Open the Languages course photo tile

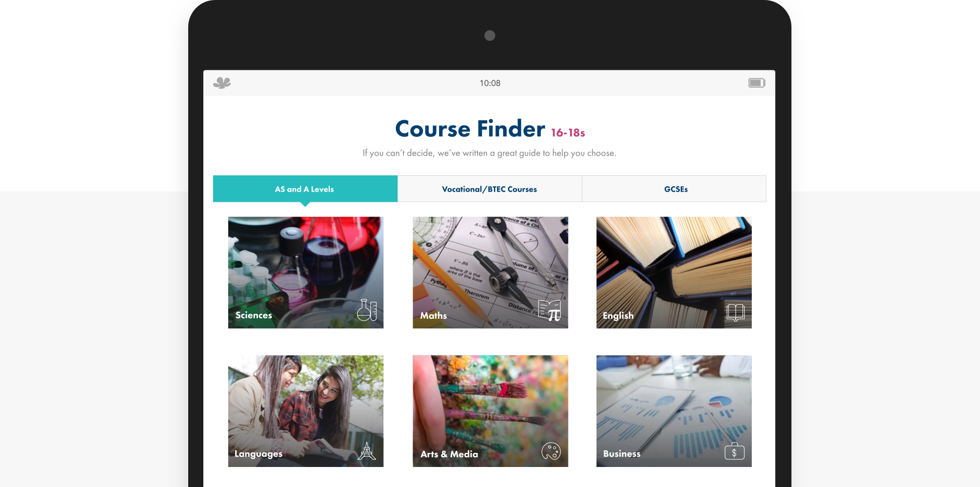point(306,411)
